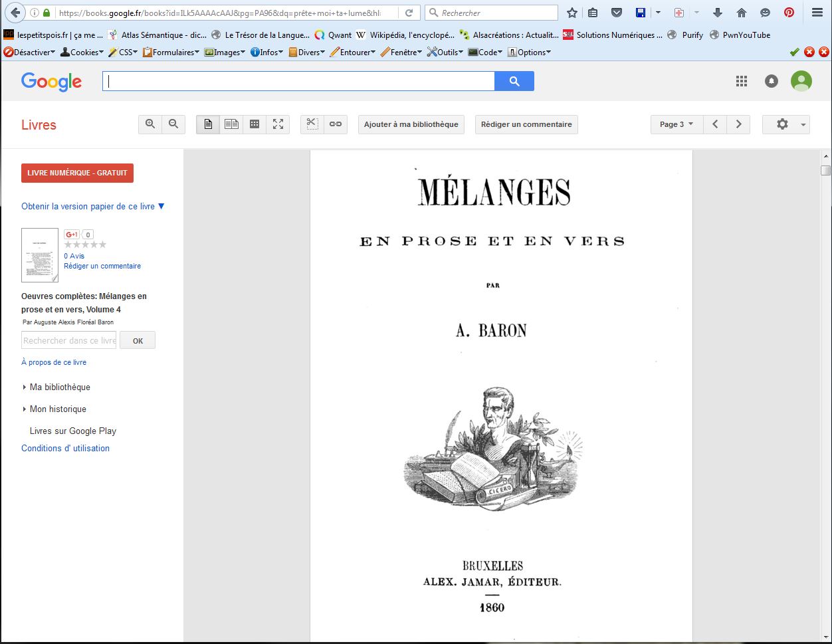Go to next page arrow

coord(738,124)
